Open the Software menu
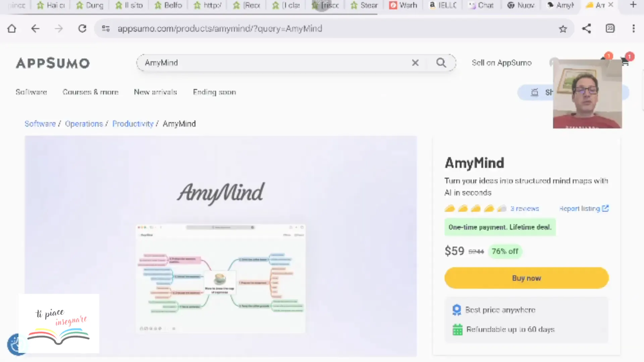Screen dimensions: 644x362 coord(31,92)
